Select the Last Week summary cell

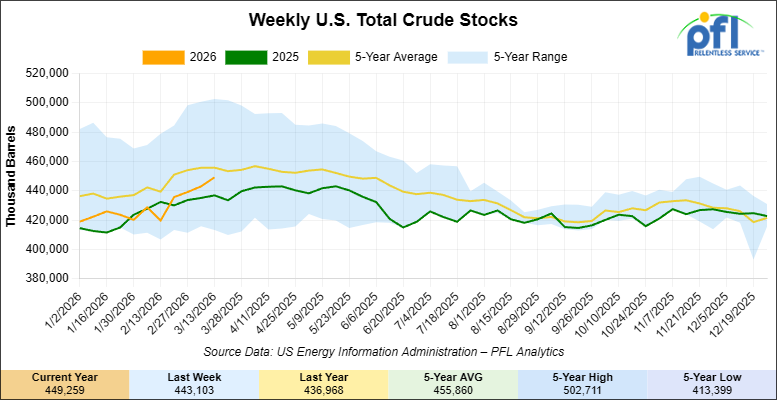coord(194,381)
